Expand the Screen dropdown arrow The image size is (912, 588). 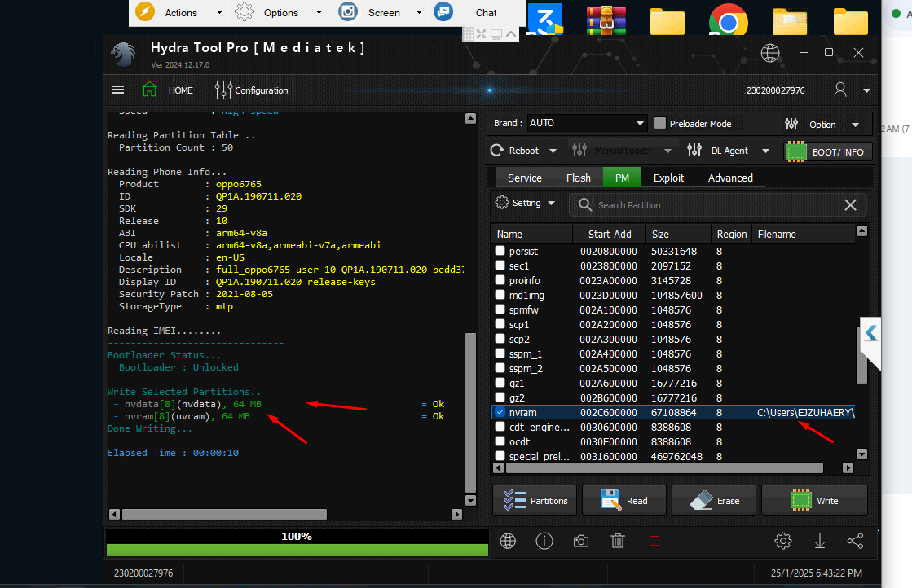pos(419,12)
